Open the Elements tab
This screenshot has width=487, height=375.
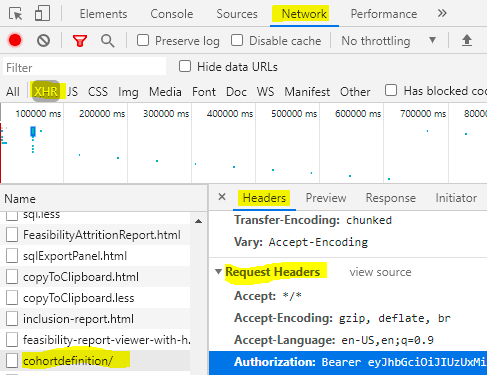[103, 14]
